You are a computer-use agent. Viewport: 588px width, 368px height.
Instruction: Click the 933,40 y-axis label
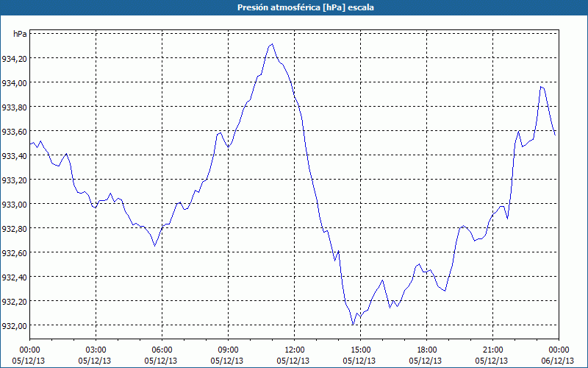[14, 155]
